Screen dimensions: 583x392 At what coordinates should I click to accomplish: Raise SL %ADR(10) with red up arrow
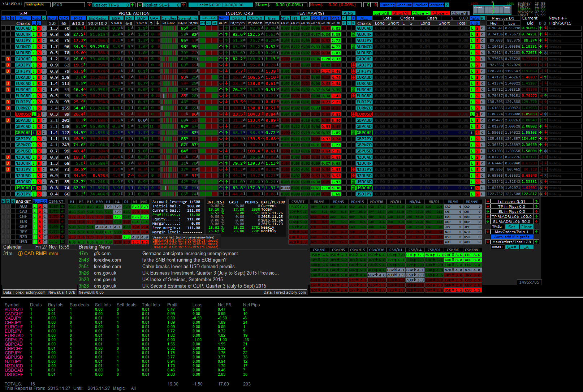click(536, 222)
